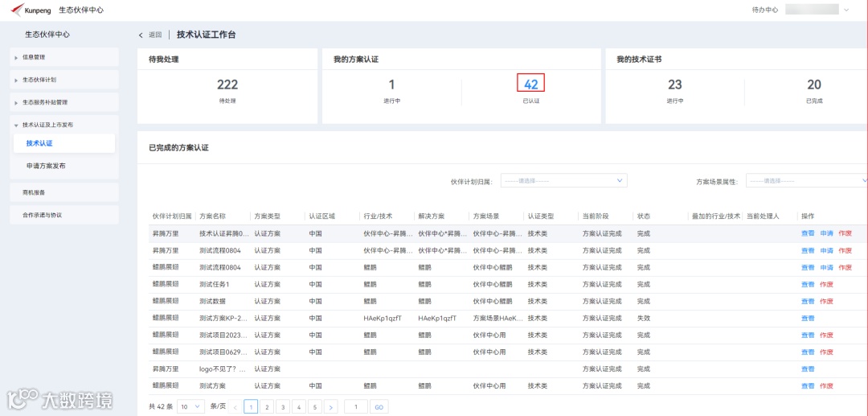Image resolution: width=868 pixels, height=416 pixels.
Task: Open 待办中心 in the top bar
Action: tap(765, 10)
